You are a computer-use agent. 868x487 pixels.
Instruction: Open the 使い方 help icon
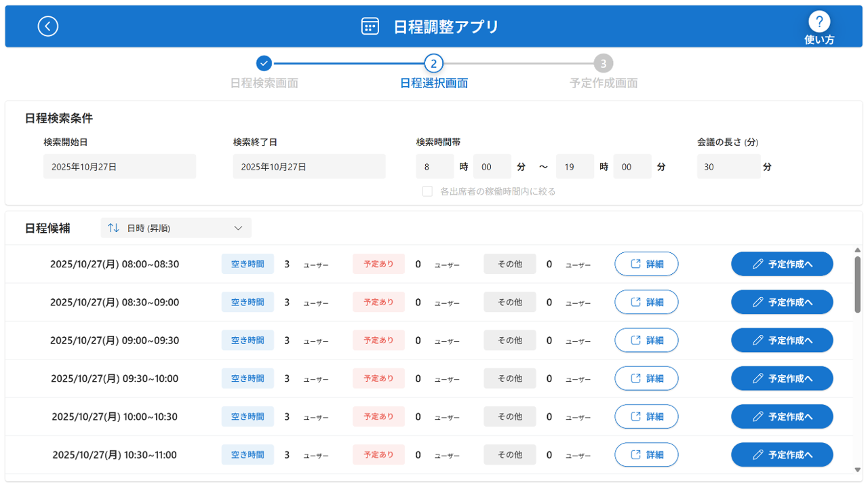(819, 22)
